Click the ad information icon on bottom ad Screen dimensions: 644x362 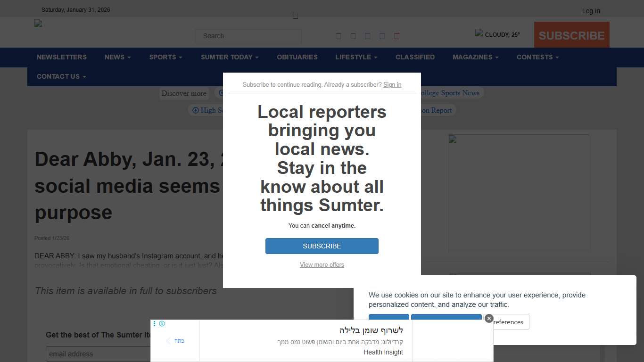(x=162, y=323)
